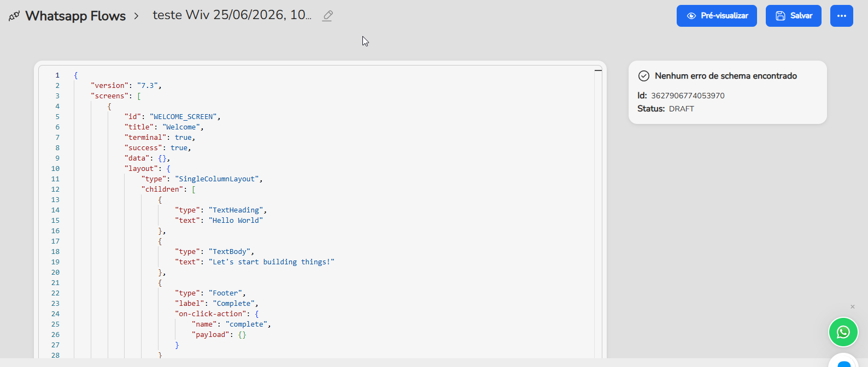
Task: Click the "data" key on line 9
Action: 137,158
